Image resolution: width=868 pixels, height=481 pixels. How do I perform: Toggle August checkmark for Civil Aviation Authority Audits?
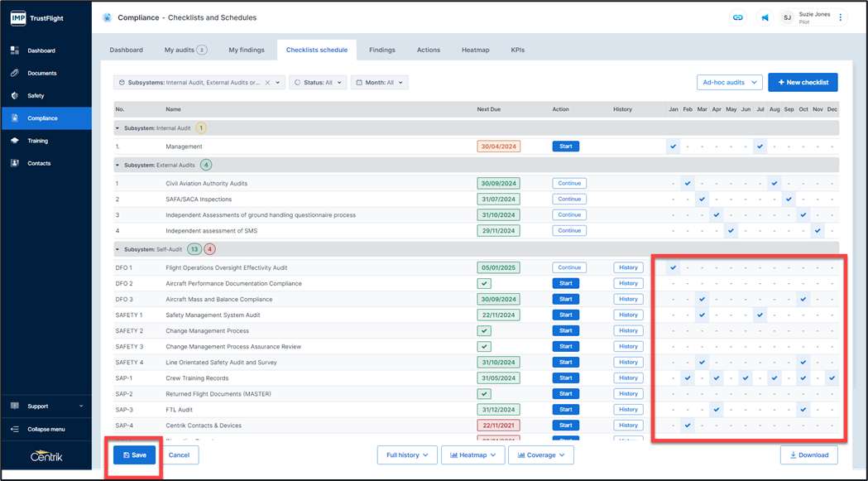click(x=774, y=184)
